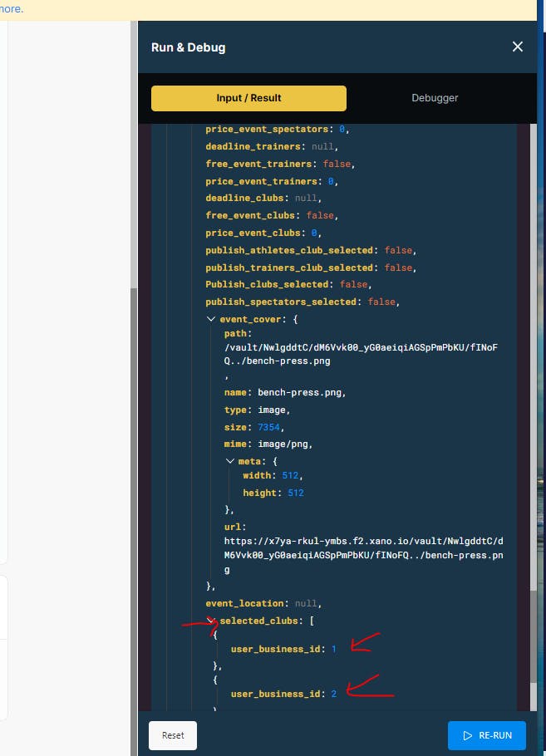Switch to the Debugger tab

click(435, 98)
